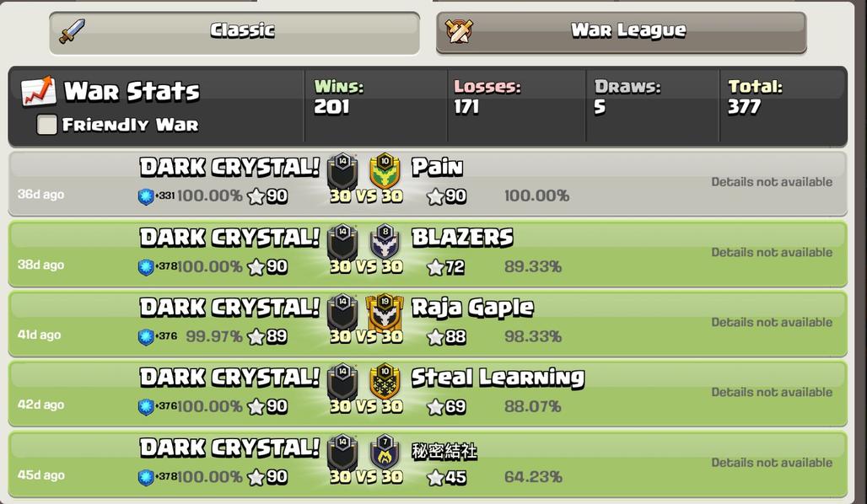Image resolution: width=867 pixels, height=504 pixels.
Task: Click the blue XP icon showing +331
Action: pos(145,196)
